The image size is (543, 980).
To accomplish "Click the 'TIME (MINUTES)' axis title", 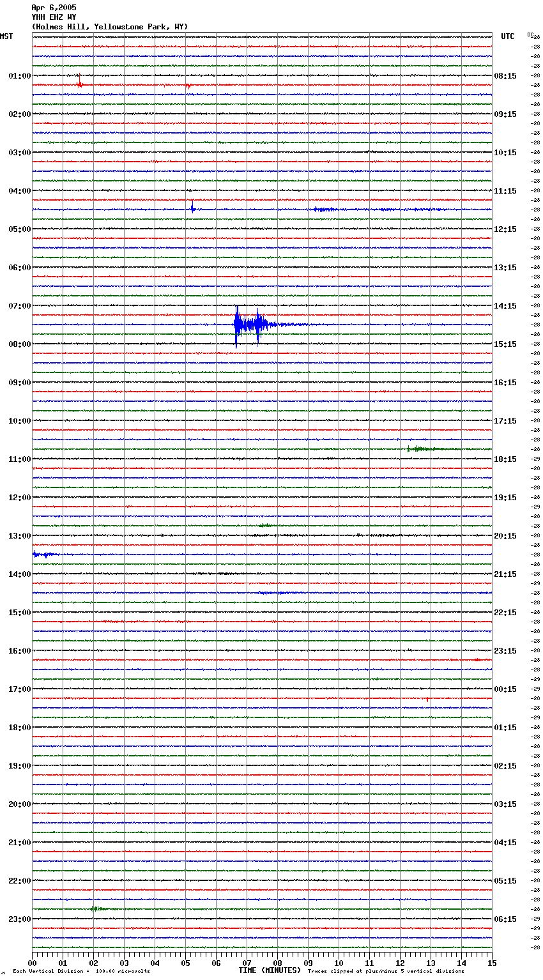I will coord(270,970).
